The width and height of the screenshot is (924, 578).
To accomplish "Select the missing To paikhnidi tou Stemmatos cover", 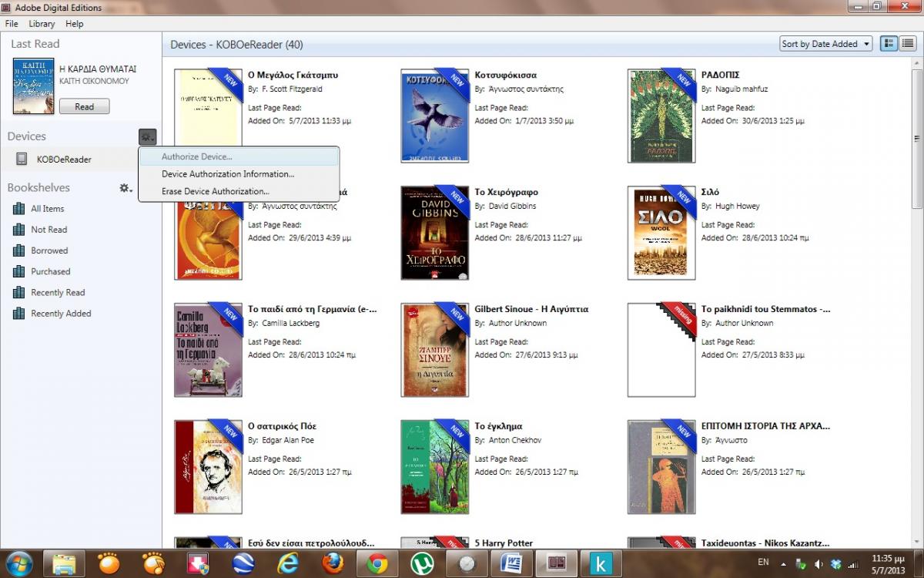I will tap(661, 350).
